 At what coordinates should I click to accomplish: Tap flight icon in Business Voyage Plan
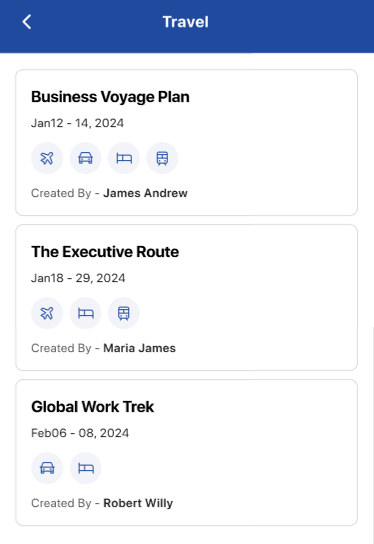[x=47, y=158]
